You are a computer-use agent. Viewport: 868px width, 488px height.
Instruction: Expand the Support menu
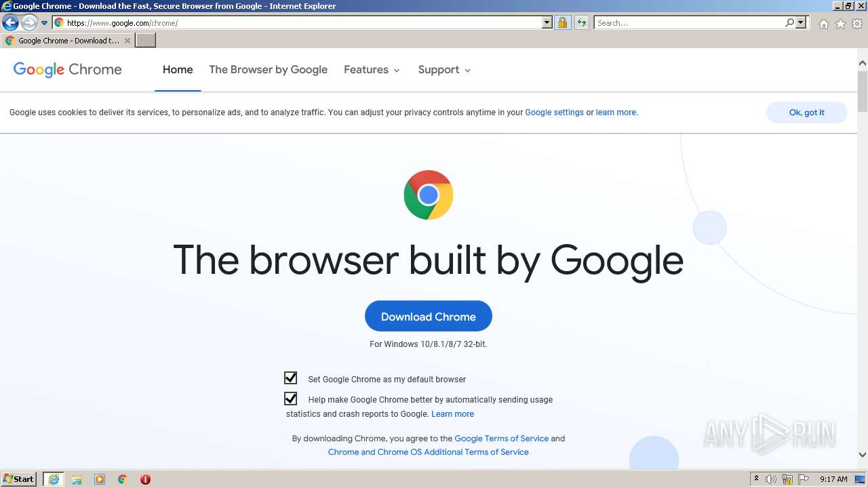click(444, 70)
